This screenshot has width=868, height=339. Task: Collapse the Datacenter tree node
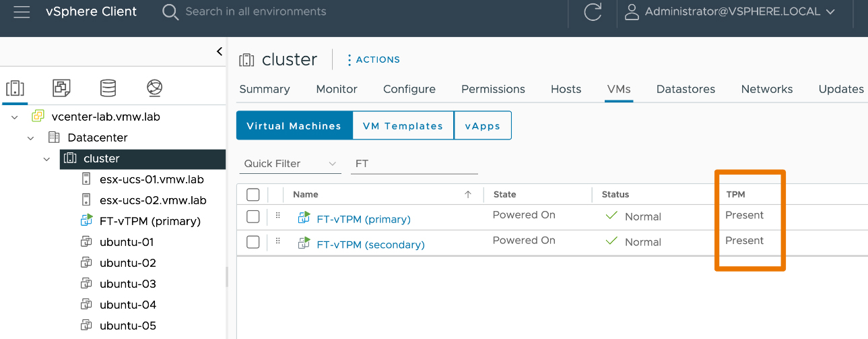[31, 138]
